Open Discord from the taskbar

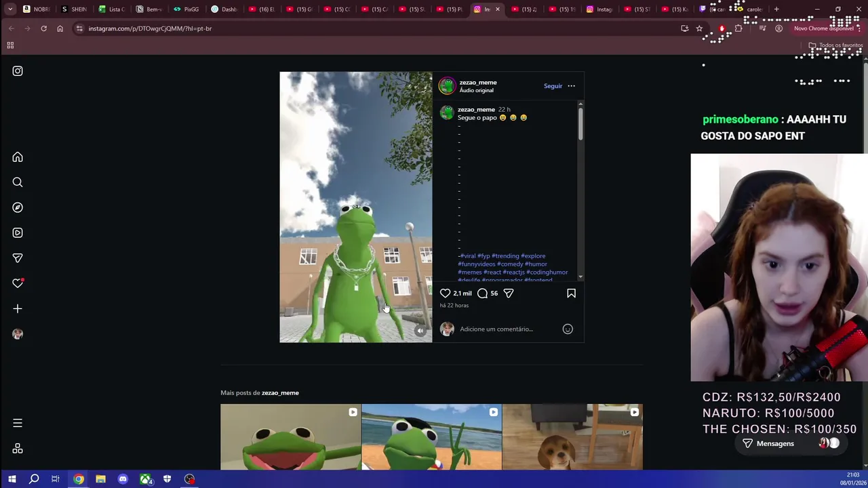click(123, 479)
